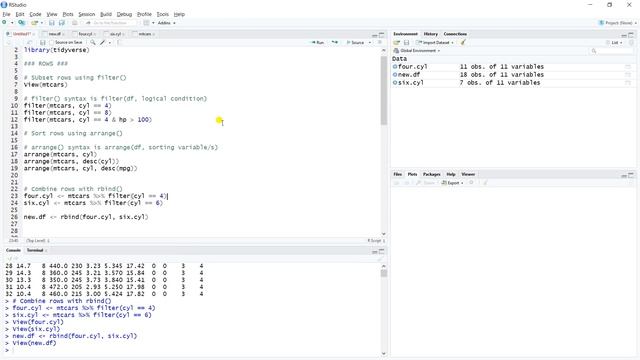The width and height of the screenshot is (640, 360).
Task: Click the code tools wand icon
Action: click(x=103, y=42)
